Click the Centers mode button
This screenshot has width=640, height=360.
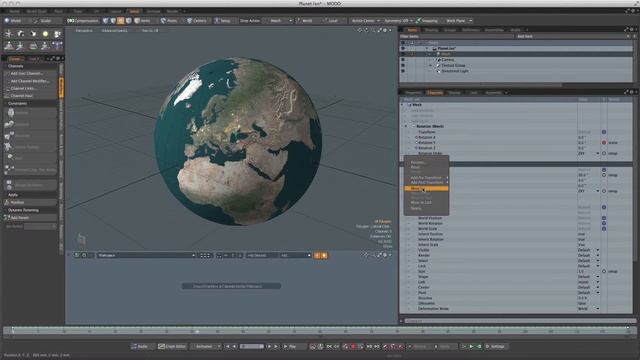(x=197, y=20)
